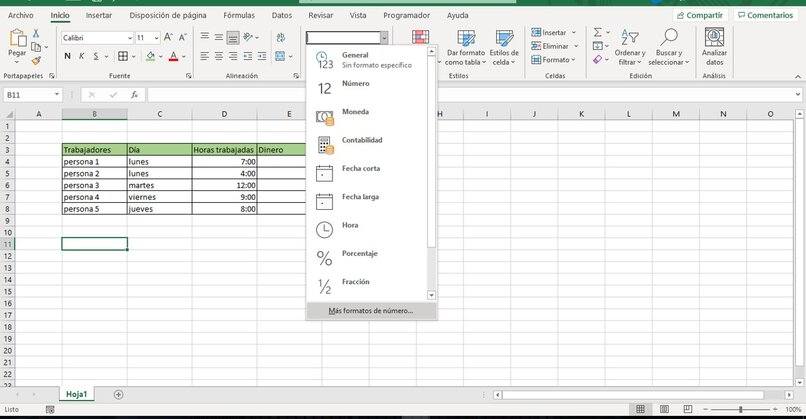Open the Formato cells dropdown
806x419 pixels.
coord(554,60)
